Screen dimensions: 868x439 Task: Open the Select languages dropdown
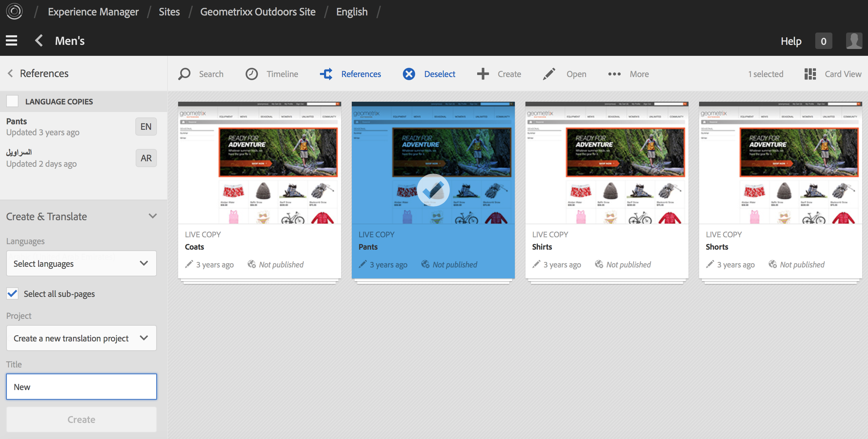coord(81,264)
